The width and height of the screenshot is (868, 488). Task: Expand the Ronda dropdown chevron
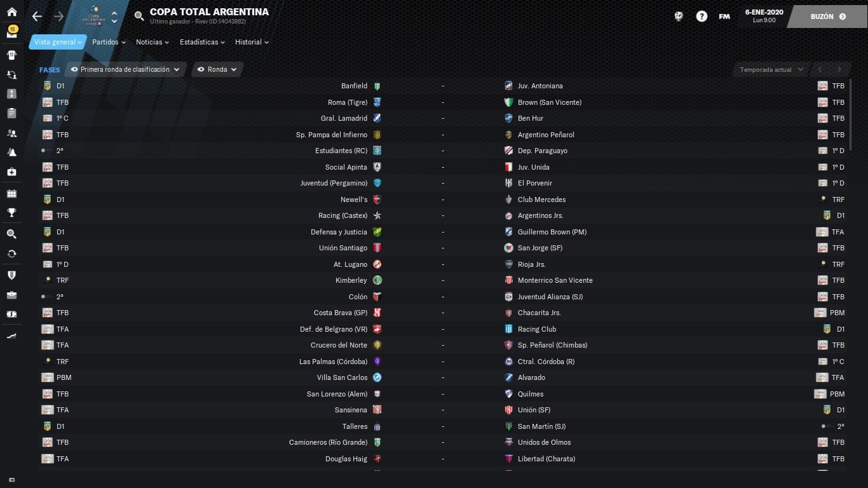pyautogui.click(x=234, y=69)
